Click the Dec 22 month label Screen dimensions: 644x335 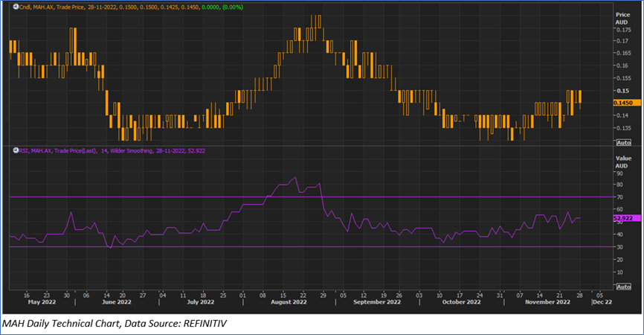[x=602, y=302]
